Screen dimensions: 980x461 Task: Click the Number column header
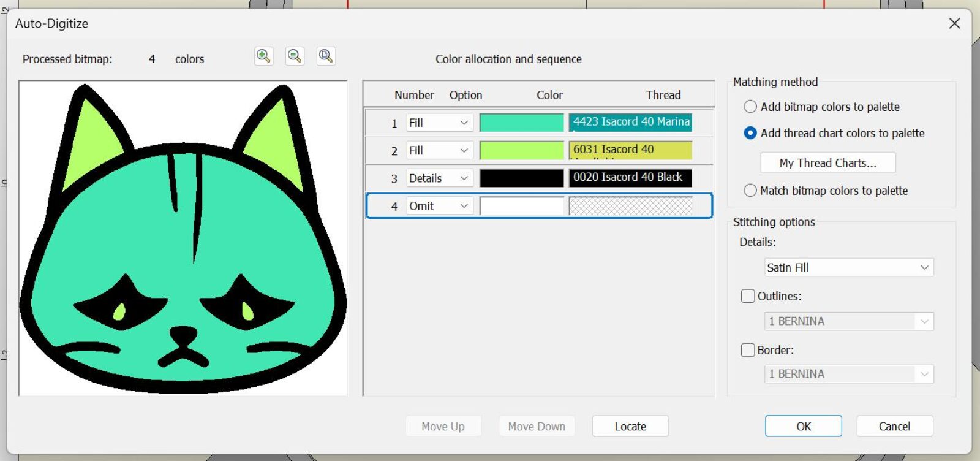click(x=414, y=95)
